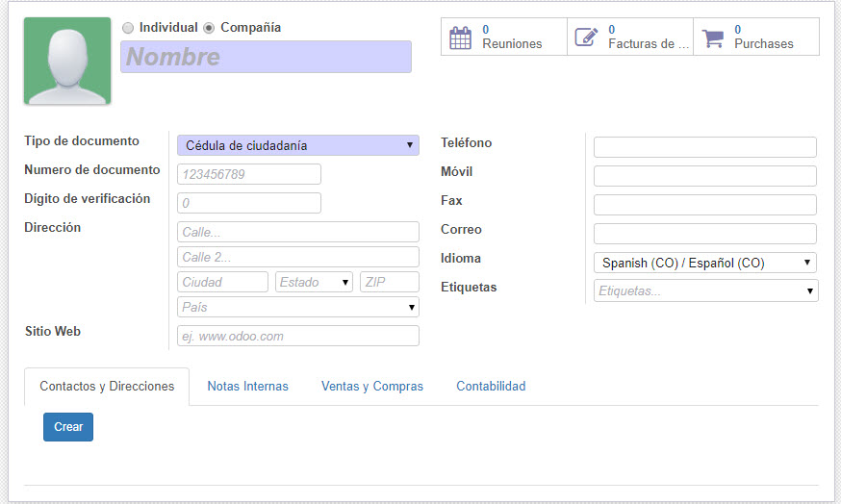Open the Tipo de documento dropdown

click(298, 145)
